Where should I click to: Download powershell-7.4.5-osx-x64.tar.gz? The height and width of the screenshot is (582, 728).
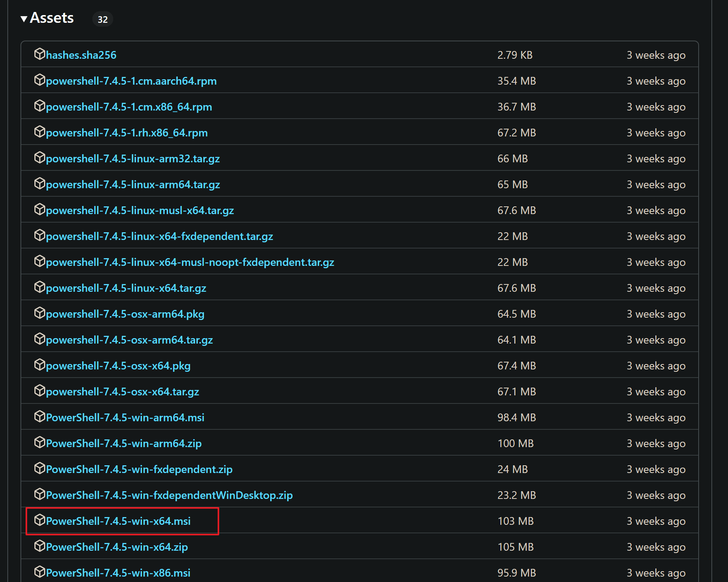(122, 391)
